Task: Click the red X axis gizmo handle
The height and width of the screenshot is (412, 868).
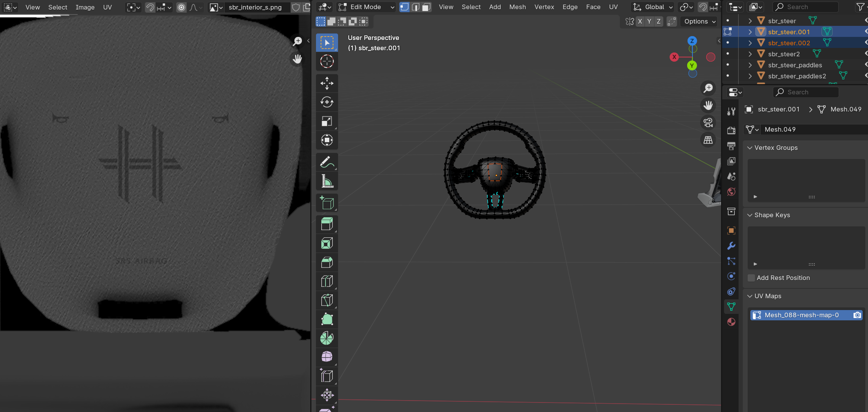Action: pos(674,57)
